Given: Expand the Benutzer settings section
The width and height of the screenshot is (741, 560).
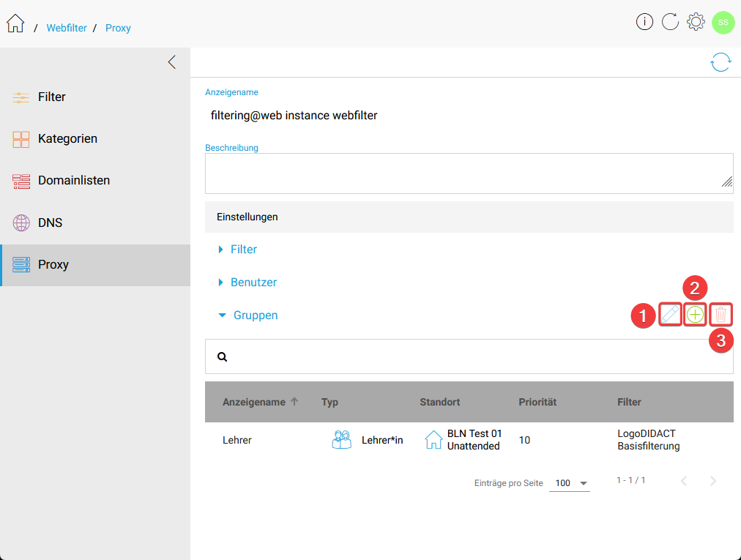Looking at the screenshot, I should tap(247, 282).
